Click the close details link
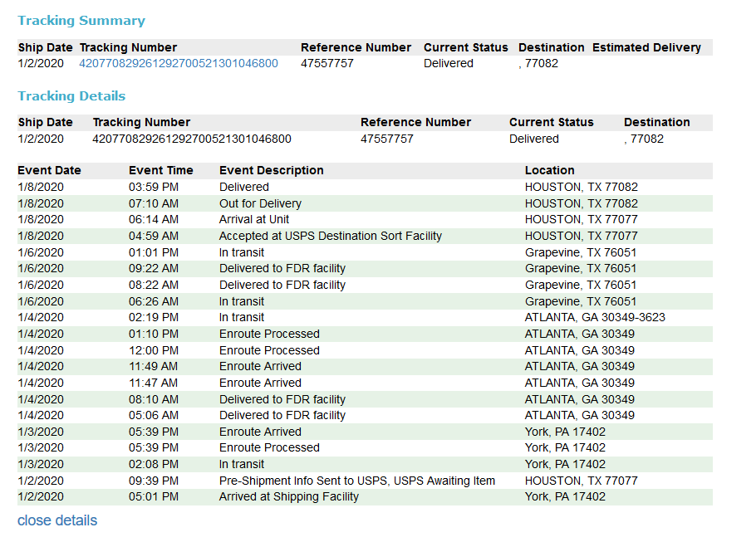Viewport: 756px width, 542px height. tap(57, 520)
